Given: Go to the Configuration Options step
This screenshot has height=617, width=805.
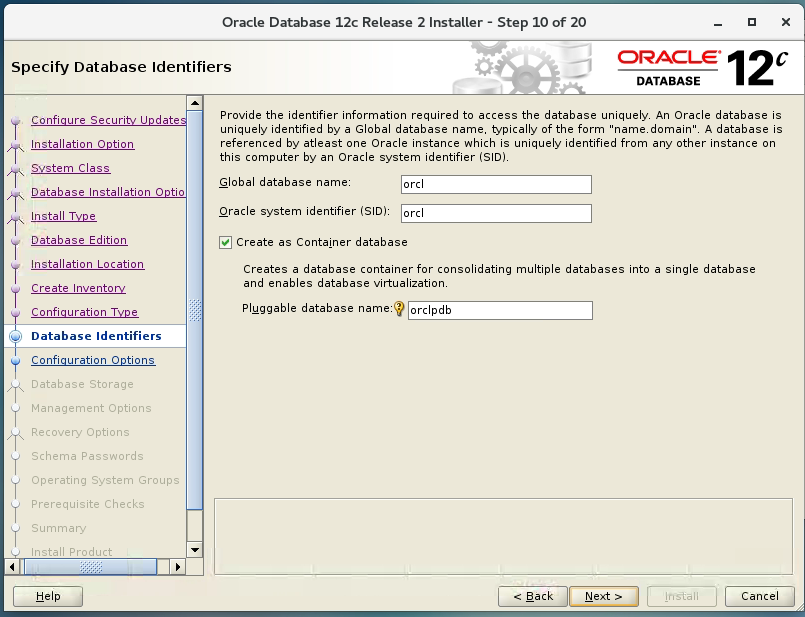Looking at the screenshot, I should click(x=93, y=360).
